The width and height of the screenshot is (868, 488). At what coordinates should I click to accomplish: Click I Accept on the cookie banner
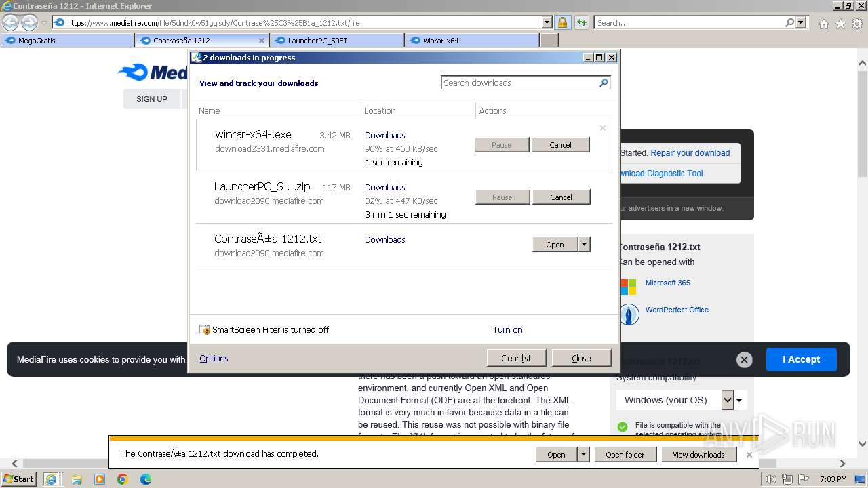coord(802,359)
